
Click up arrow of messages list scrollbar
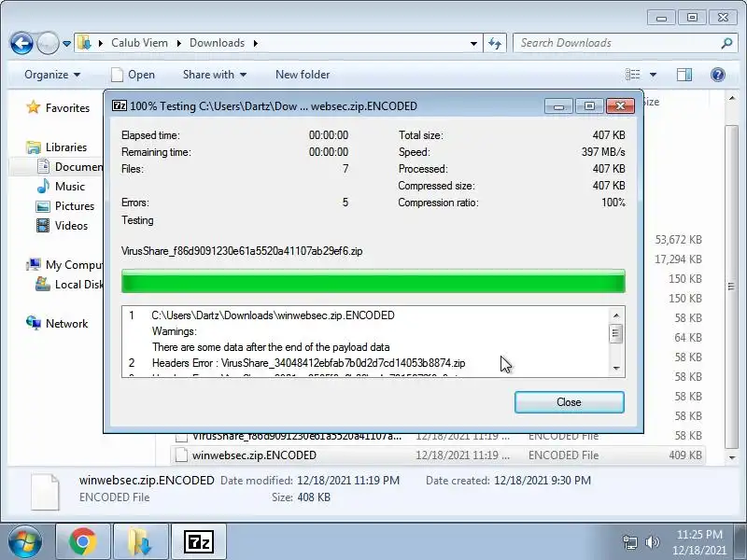[x=616, y=315]
